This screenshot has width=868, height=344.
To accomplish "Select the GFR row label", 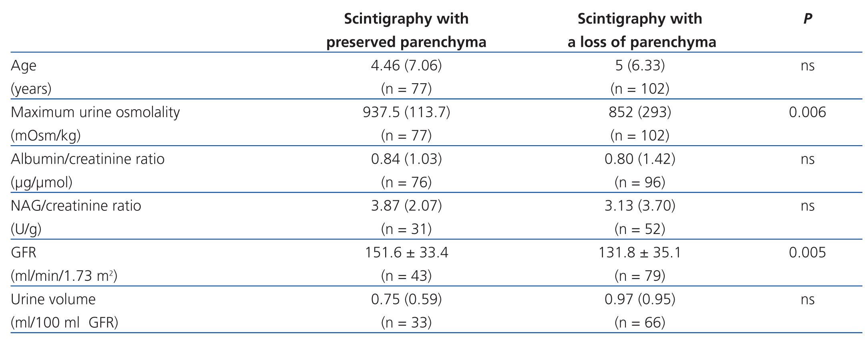I will (x=24, y=253).
